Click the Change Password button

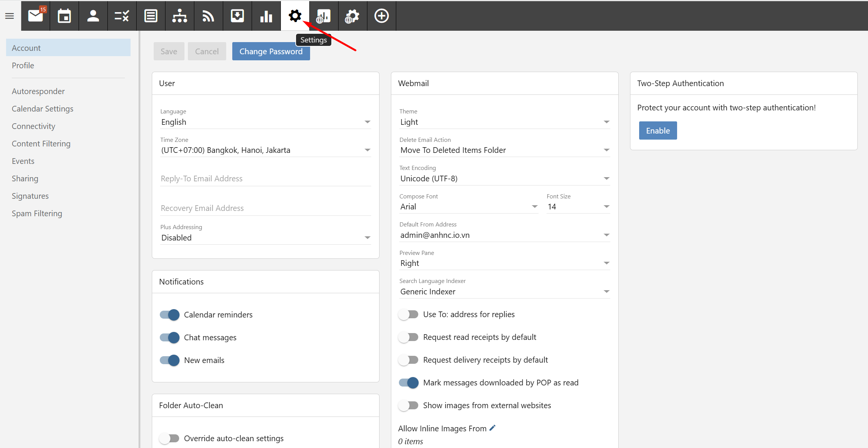271,51
